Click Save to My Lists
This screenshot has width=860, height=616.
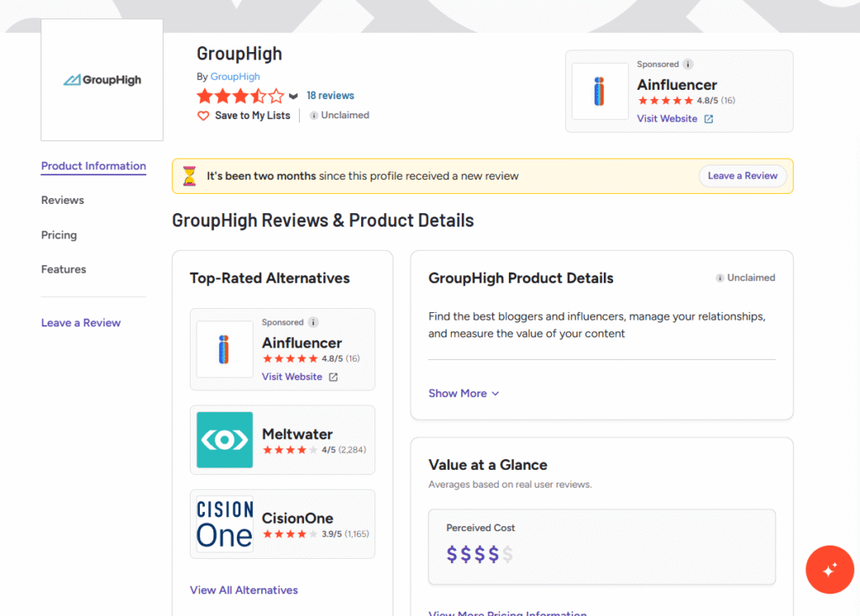tap(252, 116)
